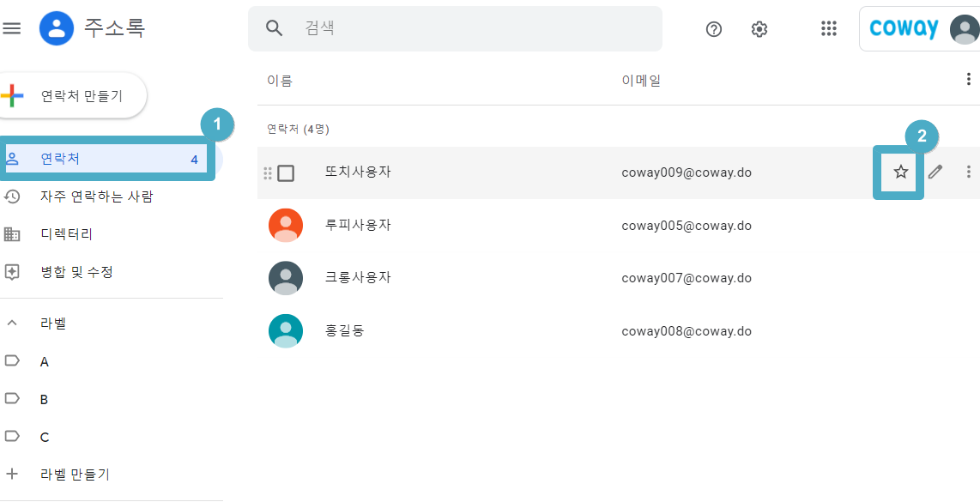Viewport: 980px width, 502px height.
Task: Click email coway008@coway.do
Action: coord(687,331)
